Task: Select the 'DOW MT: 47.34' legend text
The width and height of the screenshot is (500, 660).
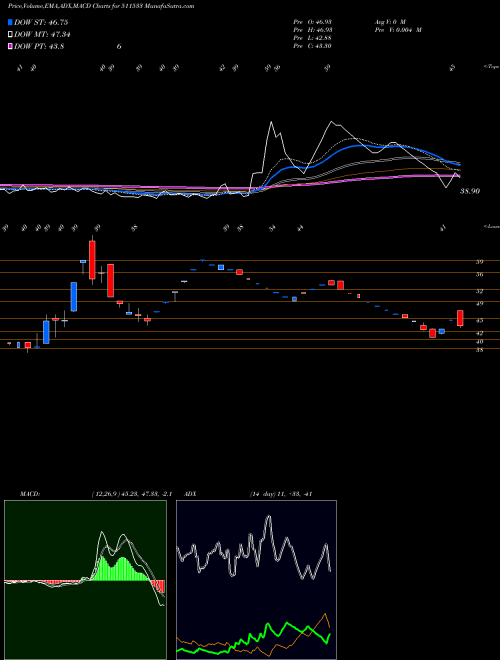Action: pos(42,35)
